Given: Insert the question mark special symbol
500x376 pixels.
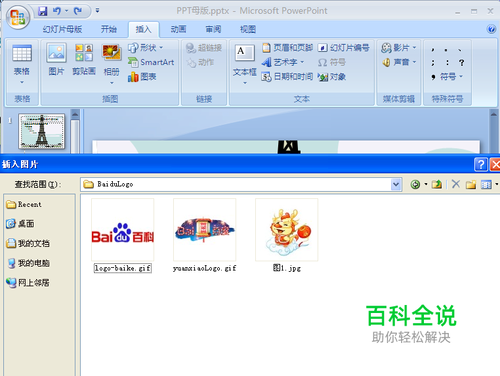Looking at the screenshot, I should 461,62.
